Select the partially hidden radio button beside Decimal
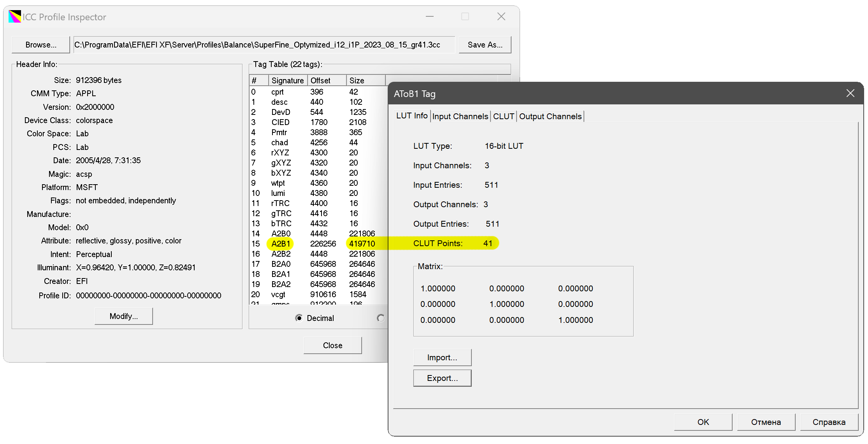This screenshot has width=868, height=444. point(381,318)
